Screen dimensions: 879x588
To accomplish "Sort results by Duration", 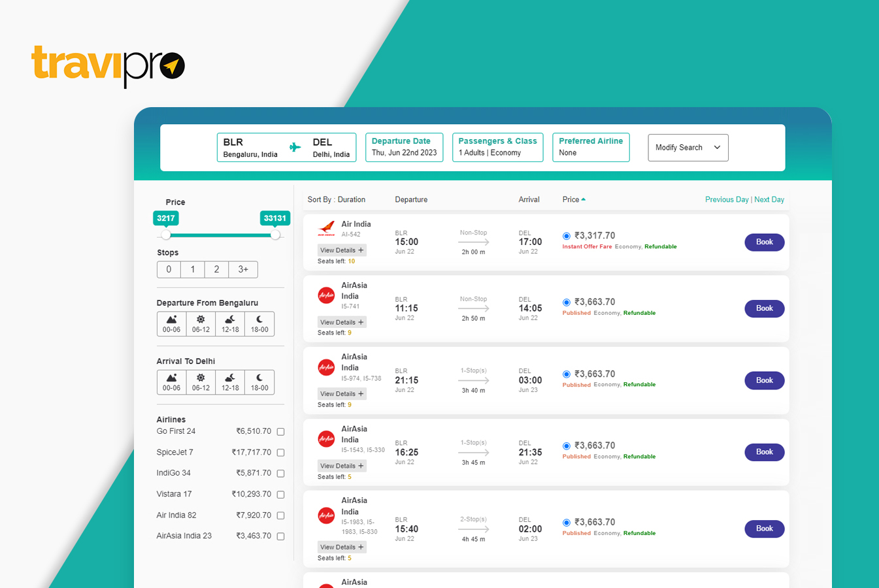I will pyautogui.click(x=352, y=199).
